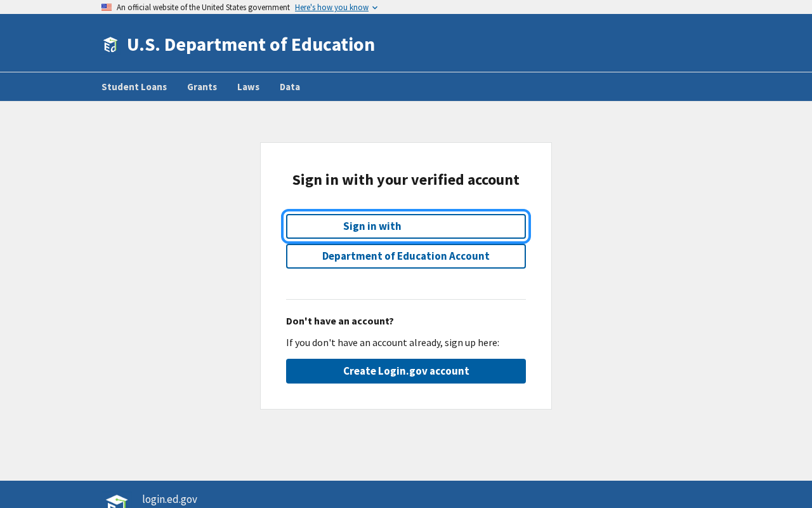Click the footer login.ed.gov logo icon

(x=117, y=501)
